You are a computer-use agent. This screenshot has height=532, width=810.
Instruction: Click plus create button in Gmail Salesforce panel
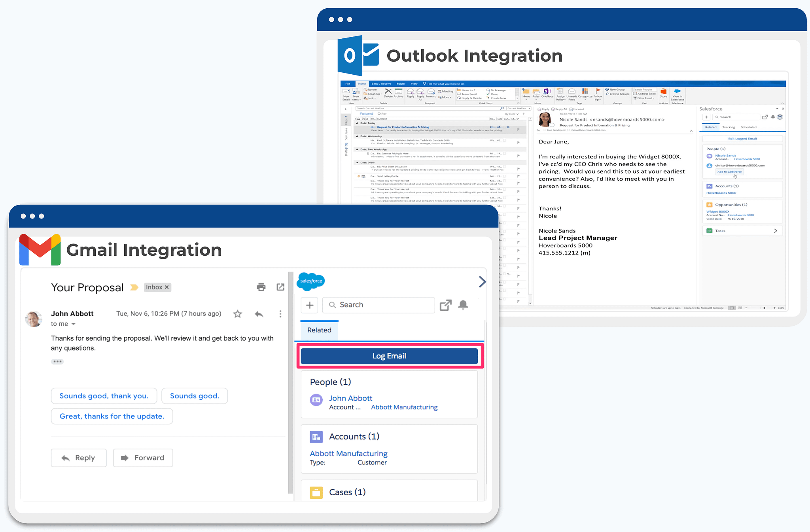[310, 305]
